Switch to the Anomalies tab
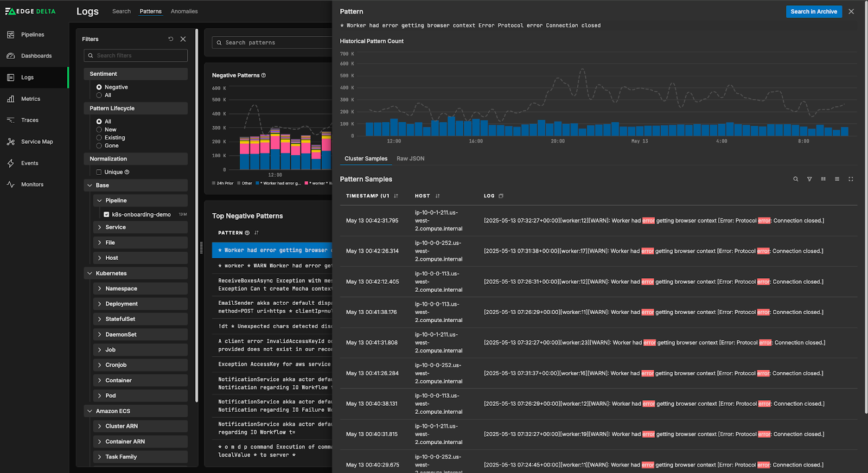The width and height of the screenshot is (868, 473). click(x=184, y=11)
